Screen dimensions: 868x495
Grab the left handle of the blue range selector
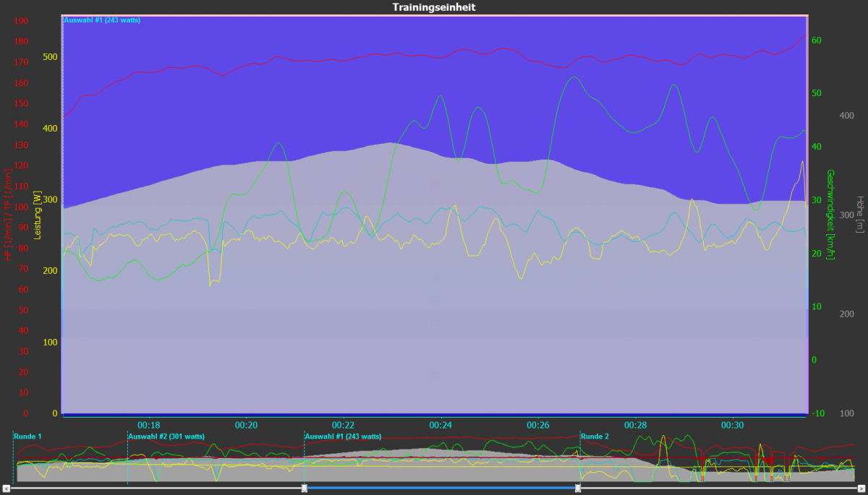pos(305,489)
